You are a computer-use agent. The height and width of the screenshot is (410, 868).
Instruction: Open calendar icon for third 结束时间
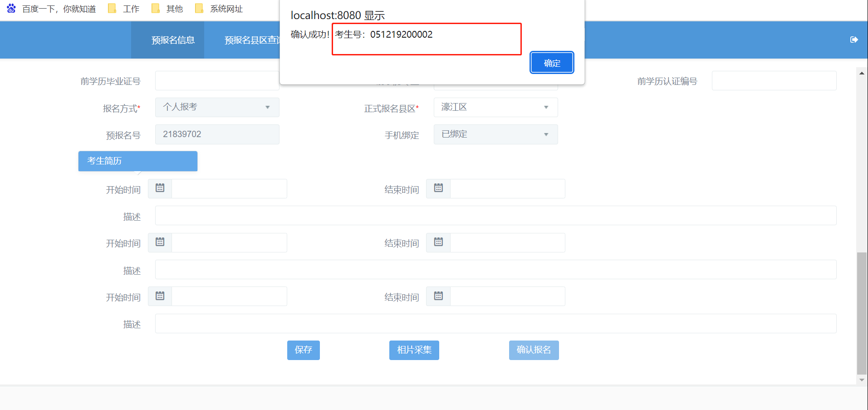coord(438,296)
